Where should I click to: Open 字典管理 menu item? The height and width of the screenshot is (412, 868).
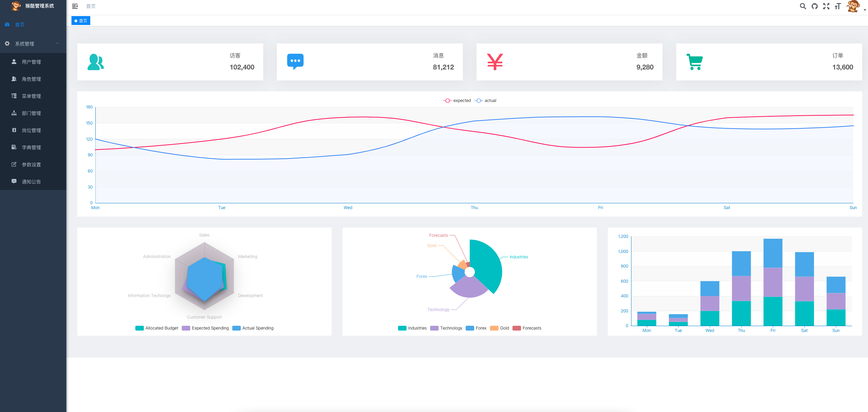33,147
